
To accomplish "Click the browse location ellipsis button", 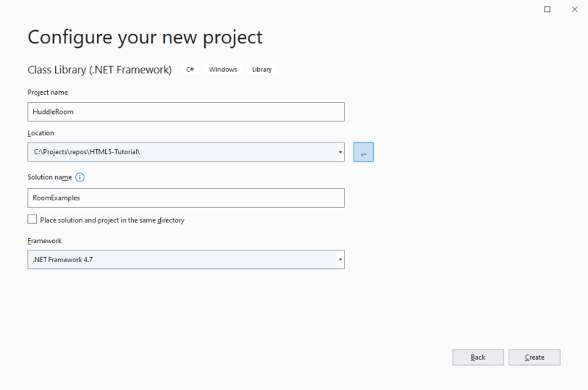I will (363, 152).
